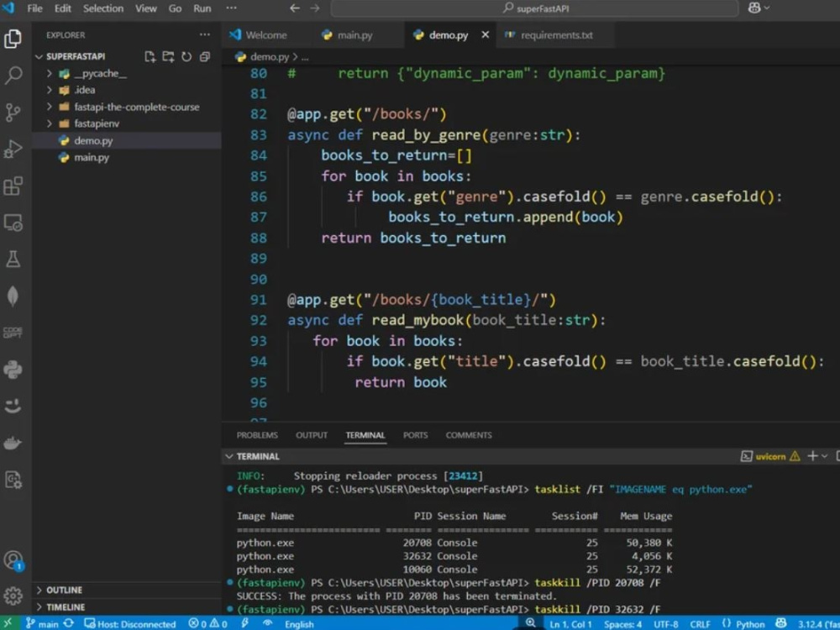Change the CRLF line ending setting

700,624
